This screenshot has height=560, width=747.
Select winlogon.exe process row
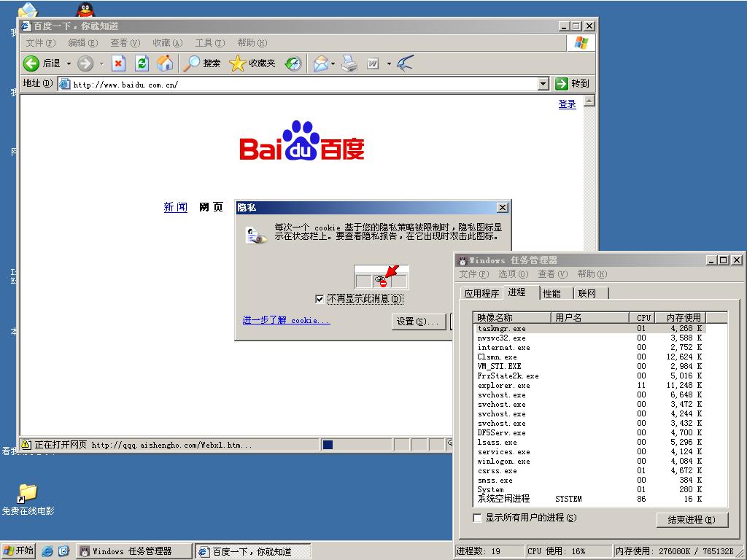click(589, 461)
